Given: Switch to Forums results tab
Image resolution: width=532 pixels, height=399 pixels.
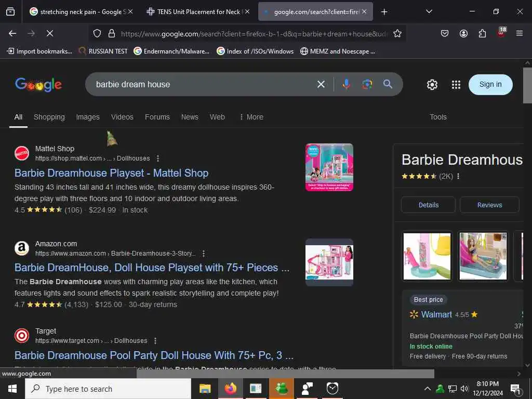Looking at the screenshot, I should tap(157, 117).
